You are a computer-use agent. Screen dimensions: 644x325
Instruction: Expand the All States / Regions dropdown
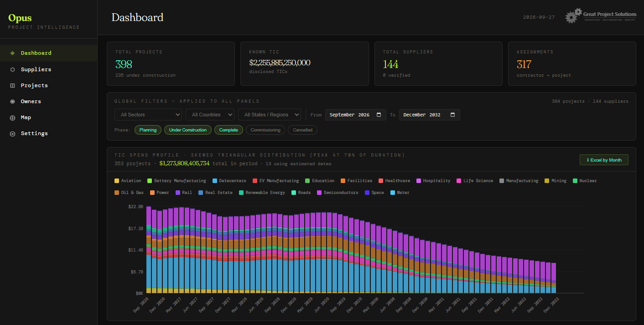click(x=270, y=115)
